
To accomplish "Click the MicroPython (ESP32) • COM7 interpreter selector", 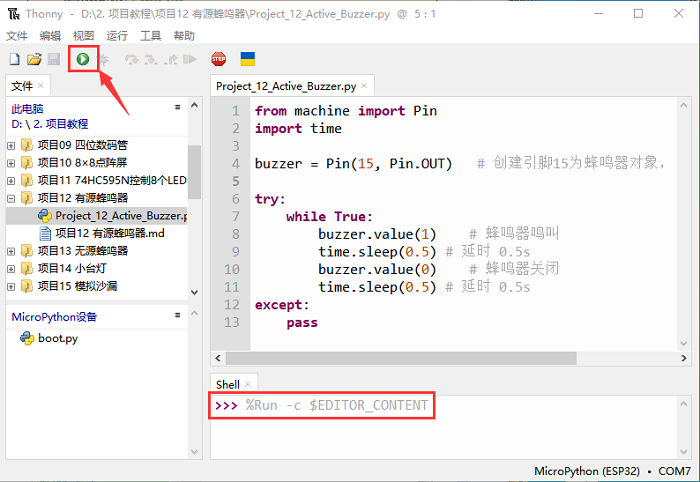I will 612,471.
